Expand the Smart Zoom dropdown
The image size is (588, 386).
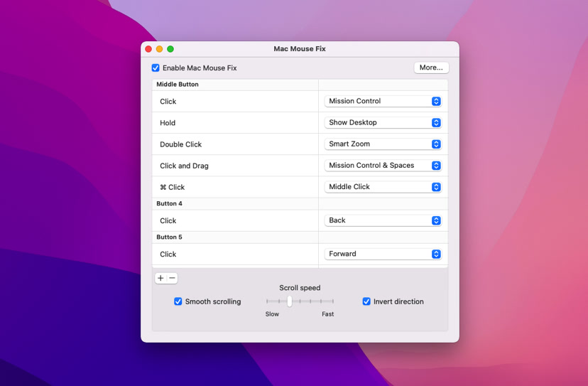click(x=383, y=144)
